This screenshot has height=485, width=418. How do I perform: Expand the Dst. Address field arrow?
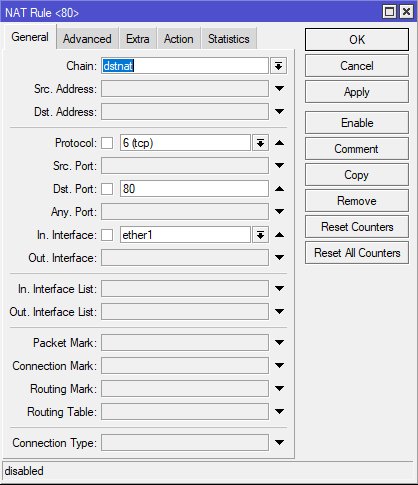pyautogui.click(x=279, y=112)
